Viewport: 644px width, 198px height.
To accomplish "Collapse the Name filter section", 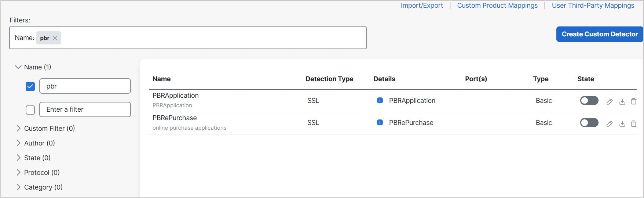I will [18, 67].
